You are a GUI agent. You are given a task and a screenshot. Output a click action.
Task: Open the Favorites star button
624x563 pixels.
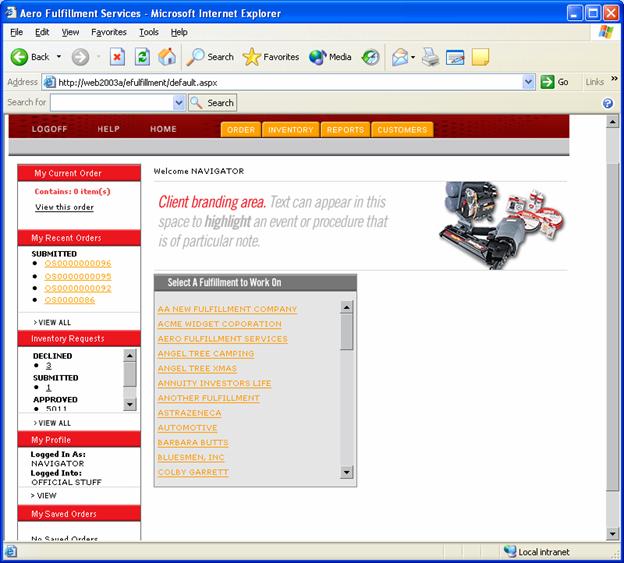(x=271, y=57)
